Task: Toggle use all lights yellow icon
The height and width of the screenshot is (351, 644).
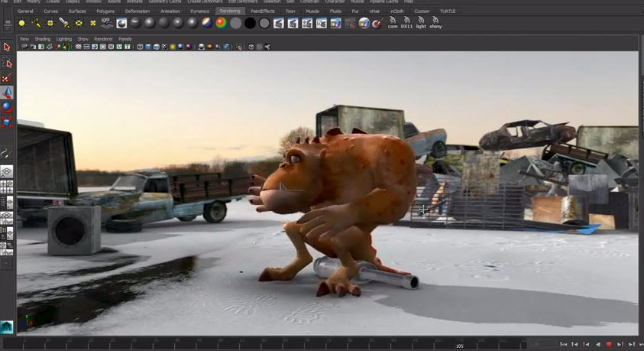Action: click(x=173, y=47)
